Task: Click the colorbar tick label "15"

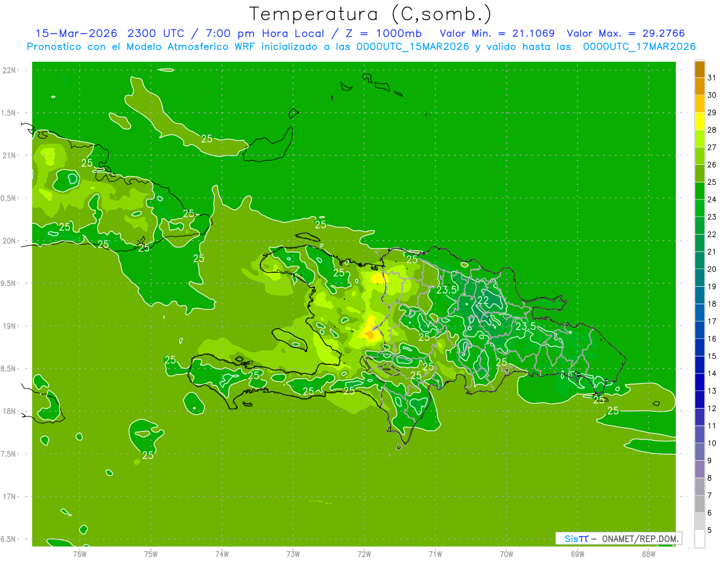Action: click(x=712, y=356)
